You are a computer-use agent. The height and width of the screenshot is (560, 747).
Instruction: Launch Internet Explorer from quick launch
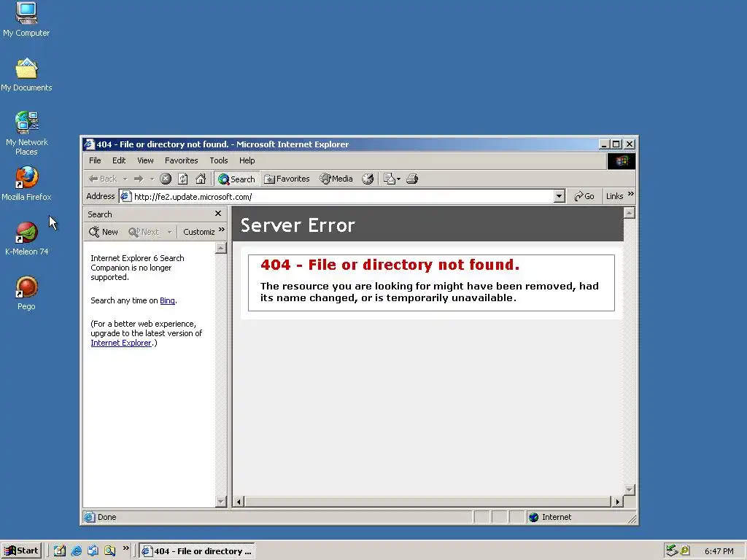coord(76,551)
